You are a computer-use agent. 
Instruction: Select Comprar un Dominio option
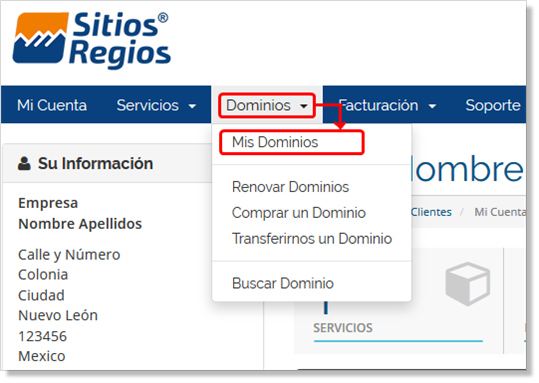point(299,213)
